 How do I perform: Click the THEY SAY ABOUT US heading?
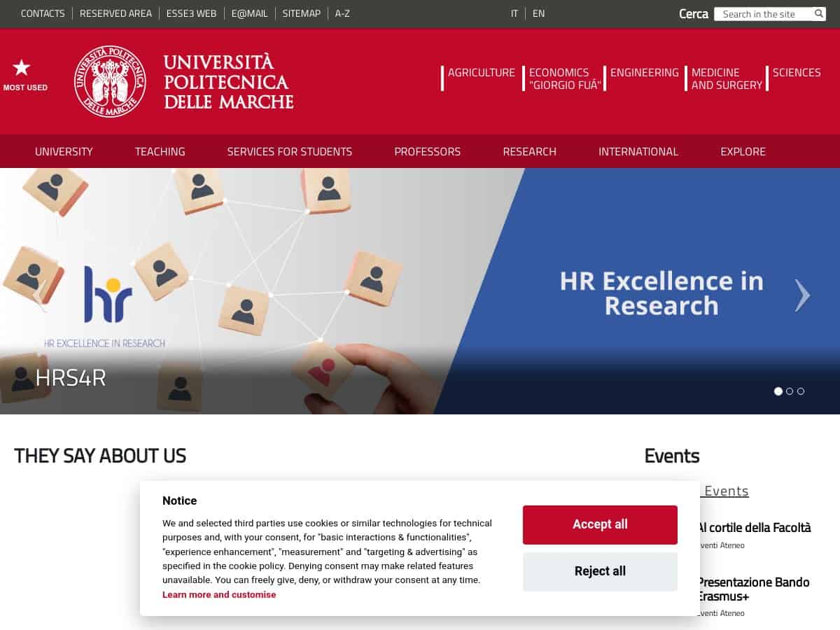[x=100, y=456]
